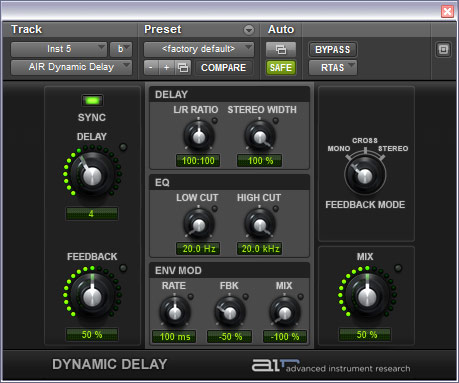This screenshot has height=383, width=459.
Task: Click the ENV MOD FBK automation LED
Action: 246,296
